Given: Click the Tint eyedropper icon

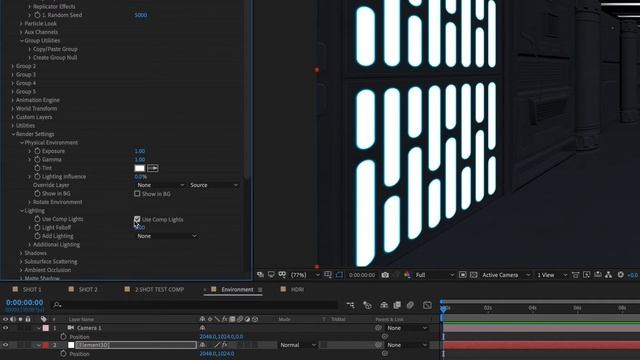Looking at the screenshot, I should [x=153, y=168].
